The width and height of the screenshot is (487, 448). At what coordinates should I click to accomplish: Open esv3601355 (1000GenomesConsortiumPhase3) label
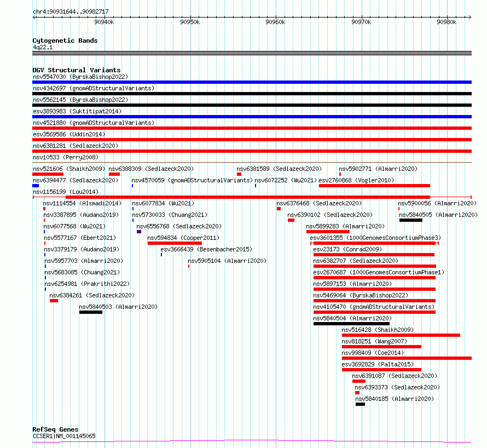click(375, 238)
